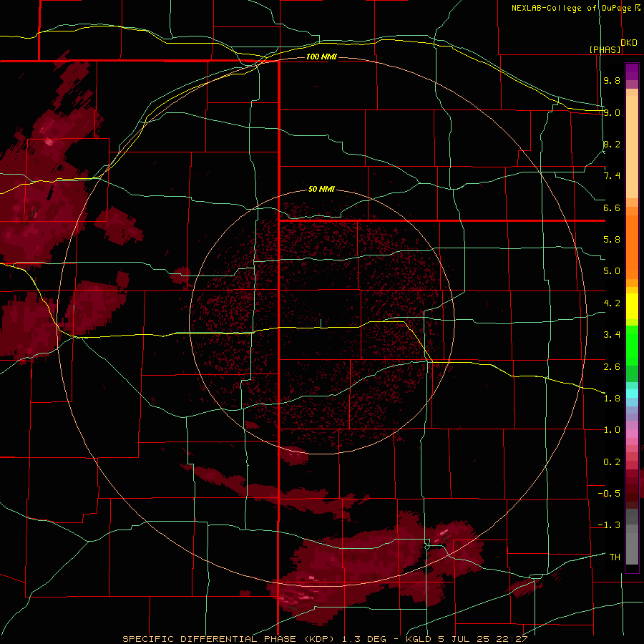Click the 50 NMI range ring label

tap(321, 189)
